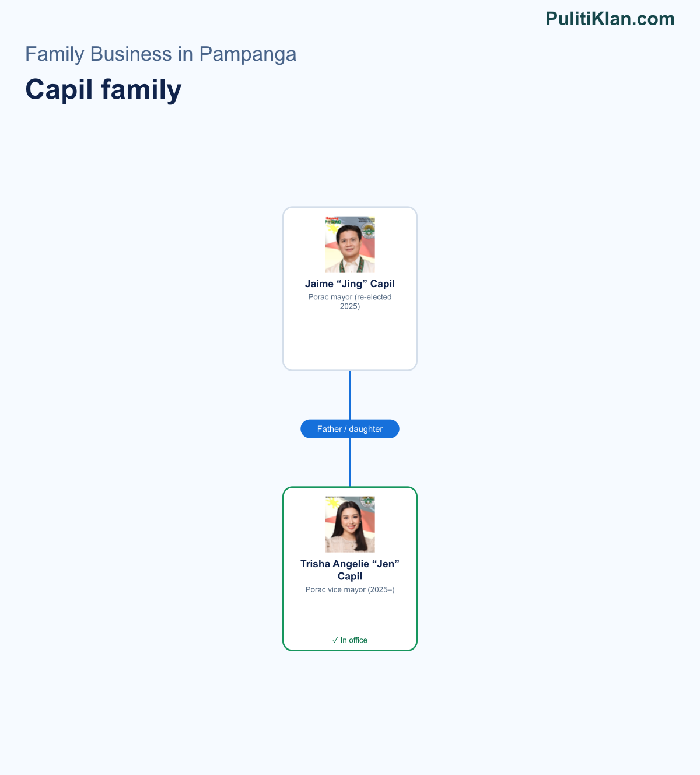Open Jaime "Jing" Capil's portrait photo
700x775 pixels.
point(350,245)
